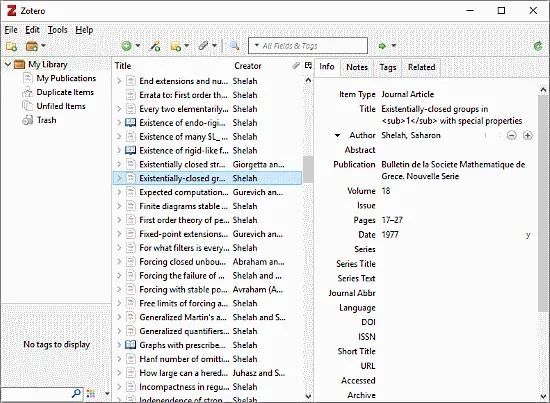This screenshot has height=403, width=550.
Task: Click the My Publications document icon
Action: [27, 78]
